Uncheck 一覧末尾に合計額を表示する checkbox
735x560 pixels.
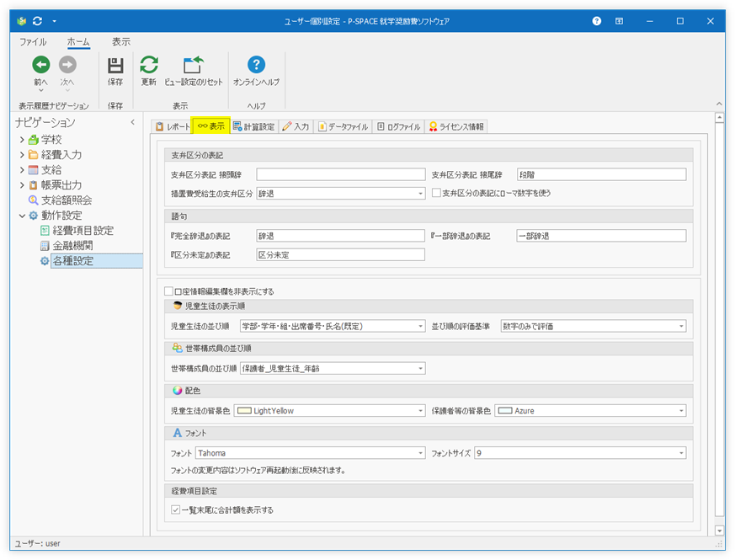coord(176,509)
